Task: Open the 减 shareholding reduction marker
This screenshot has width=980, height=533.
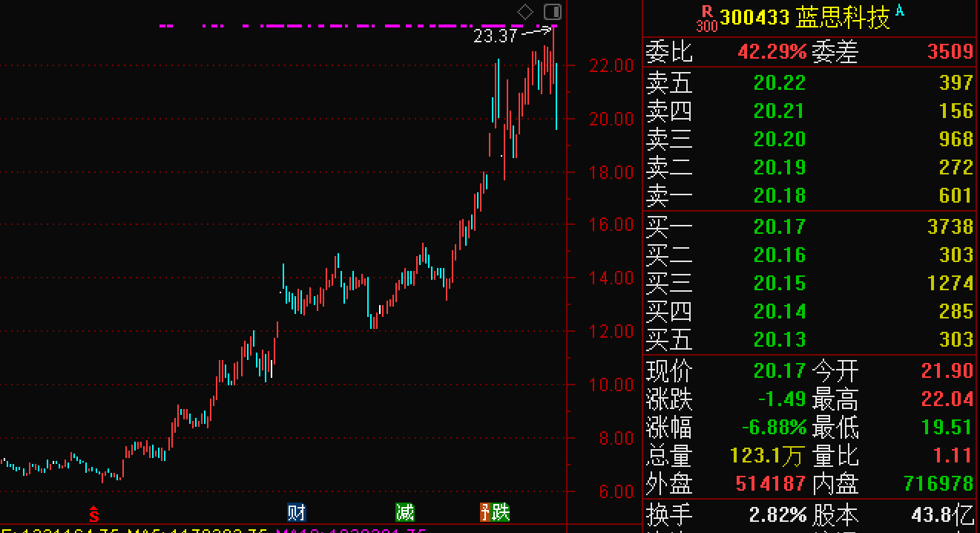Action: click(x=404, y=512)
